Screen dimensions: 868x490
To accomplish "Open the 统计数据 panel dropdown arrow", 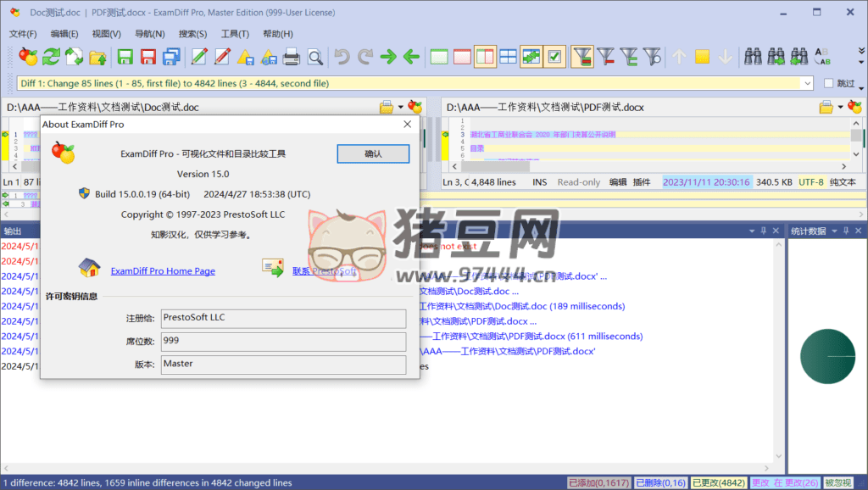I will click(834, 231).
